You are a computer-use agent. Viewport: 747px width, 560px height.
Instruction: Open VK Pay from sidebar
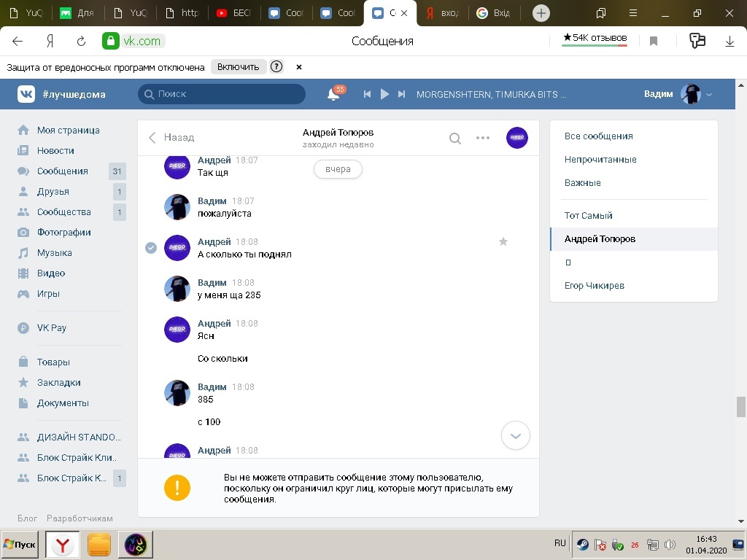pyautogui.click(x=51, y=327)
